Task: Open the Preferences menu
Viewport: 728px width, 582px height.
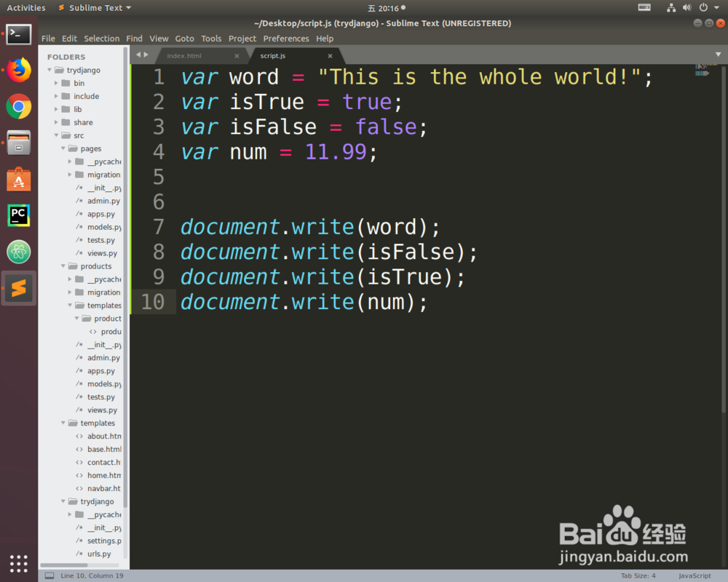Action: 286,39
